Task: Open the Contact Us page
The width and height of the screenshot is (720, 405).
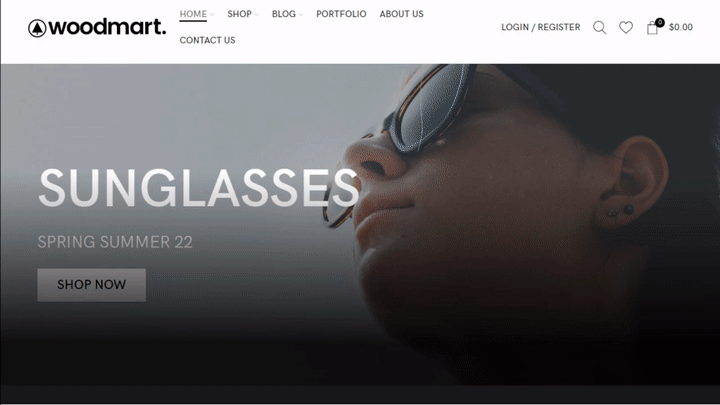Action: pos(208,40)
